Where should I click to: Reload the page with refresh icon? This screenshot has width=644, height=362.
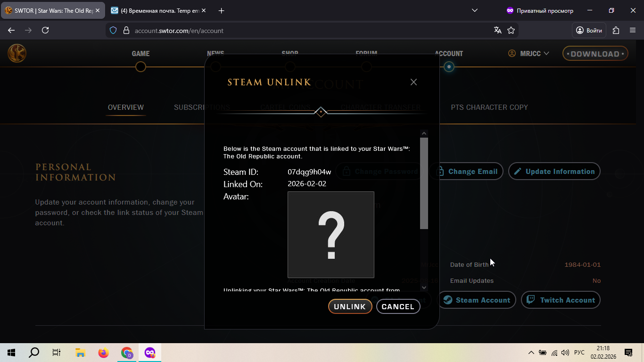(45, 30)
